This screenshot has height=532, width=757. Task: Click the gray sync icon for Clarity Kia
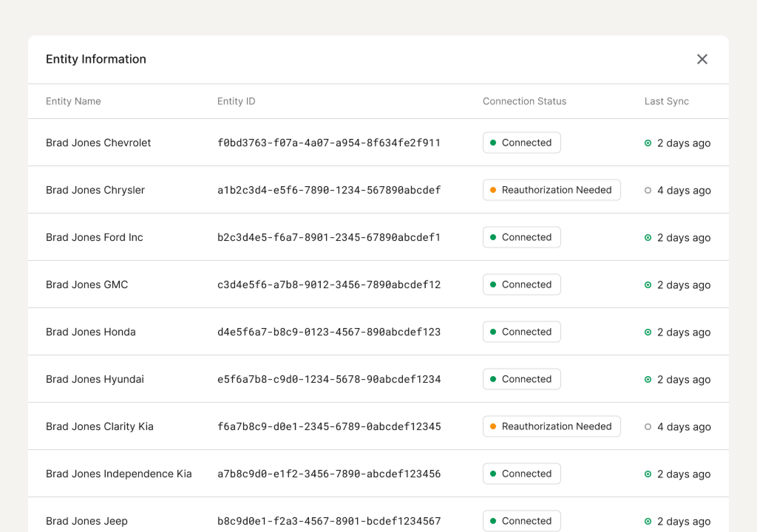pos(648,427)
